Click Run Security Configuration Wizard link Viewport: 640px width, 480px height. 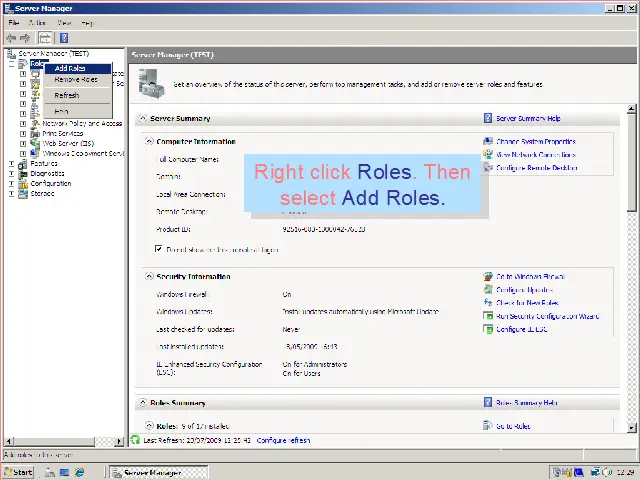pos(548,316)
